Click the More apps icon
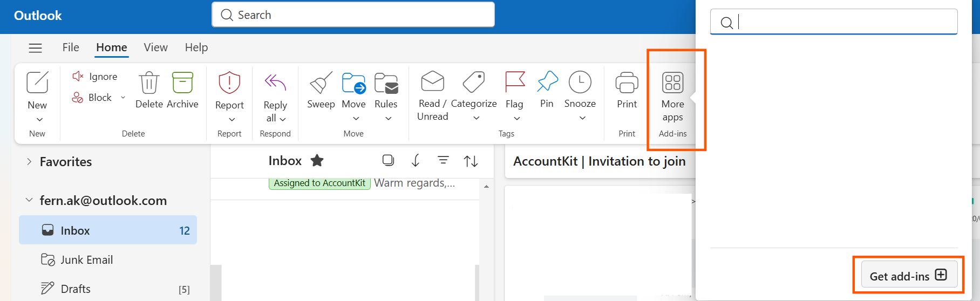Image resolution: width=980 pixels, height=301 pixels. pyautogui.click(x=673, y=83)
